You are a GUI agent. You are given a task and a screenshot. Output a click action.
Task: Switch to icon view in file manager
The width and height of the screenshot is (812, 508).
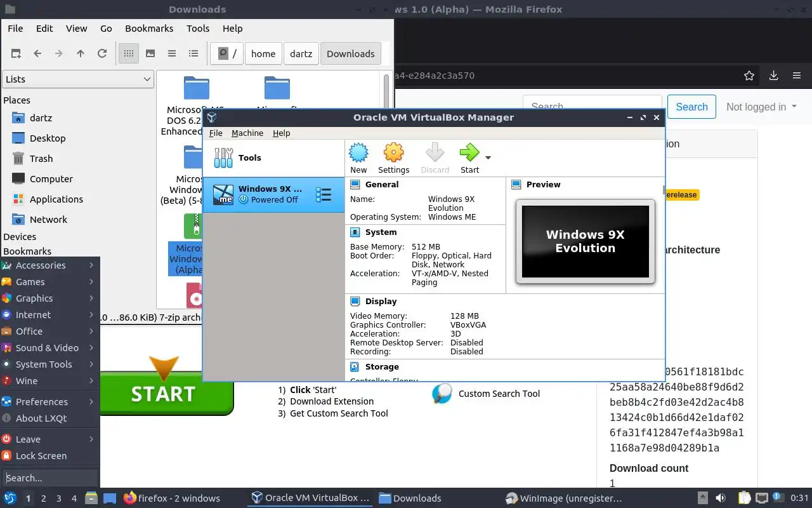click(x=129, y=54)
